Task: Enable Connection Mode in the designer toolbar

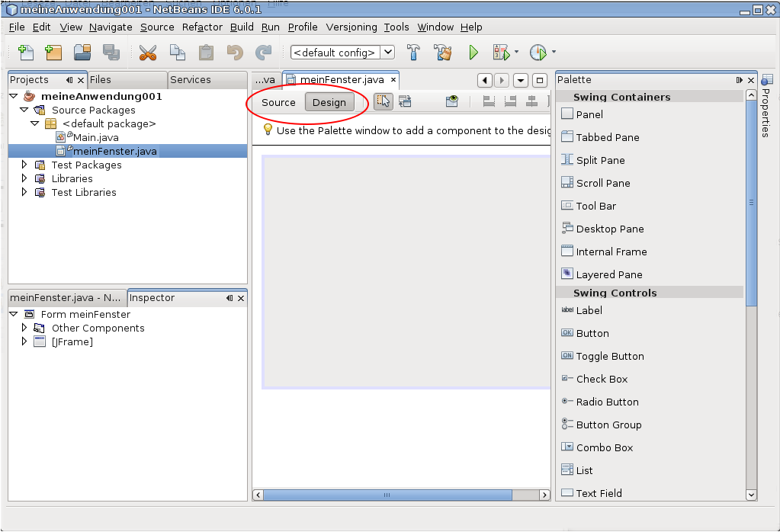Action: pyautogui.click(x=404, y=101)
